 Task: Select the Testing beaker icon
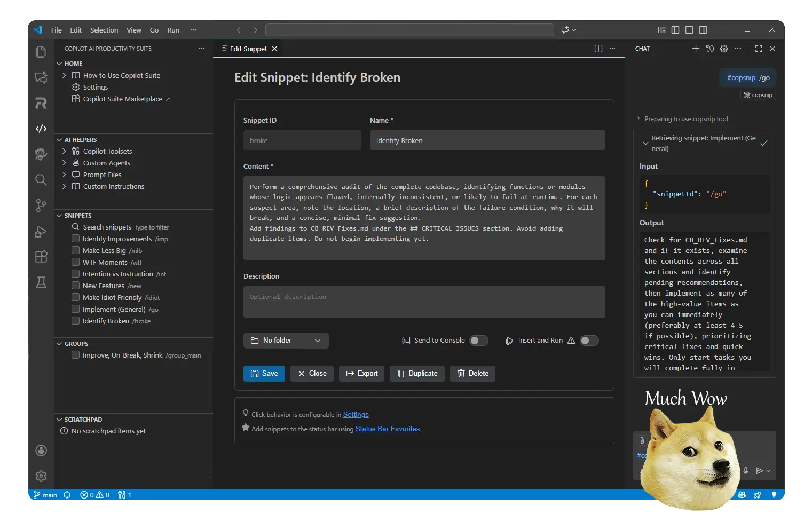(41, 282)
